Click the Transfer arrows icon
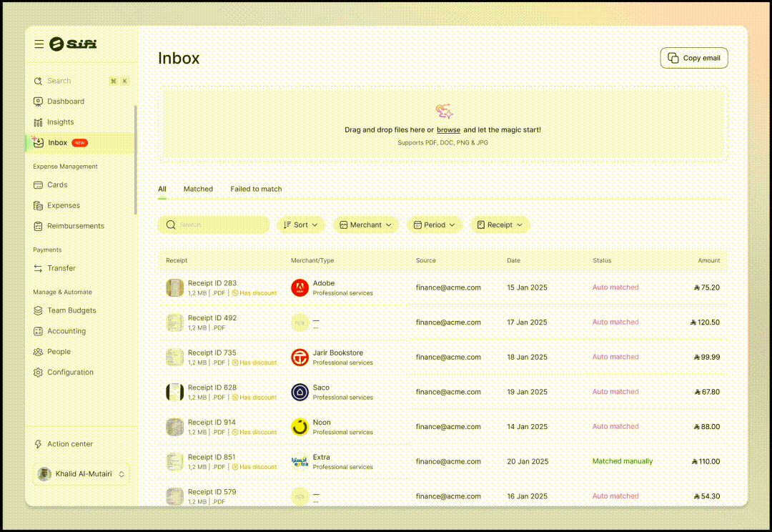This screenshot has width=772, height=532. 39,268
